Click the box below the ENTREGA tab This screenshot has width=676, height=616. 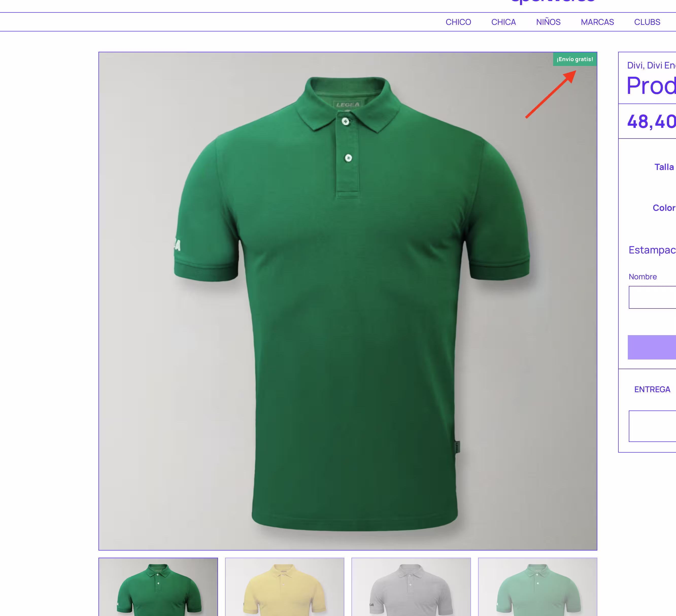(x=652, y=426)
